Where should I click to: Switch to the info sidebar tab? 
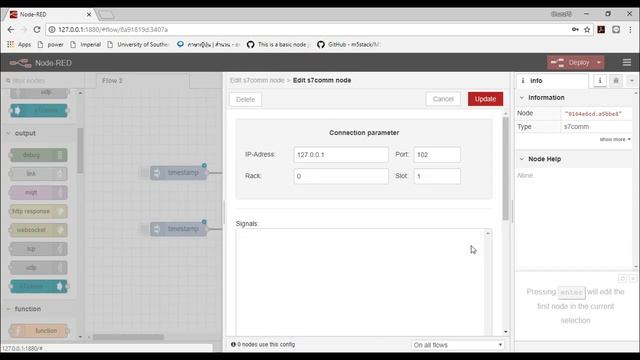click(551, 81)
